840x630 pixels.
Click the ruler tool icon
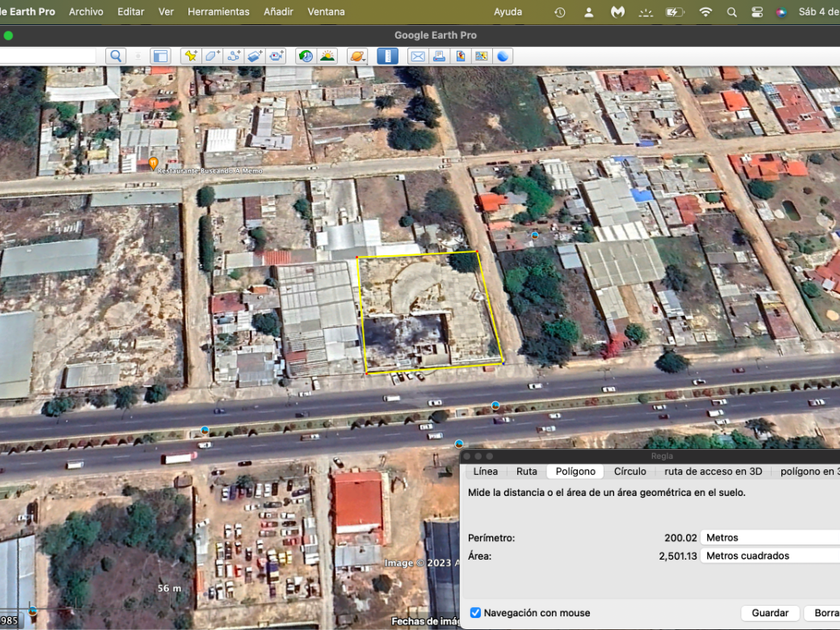click(x=387, y=56)
